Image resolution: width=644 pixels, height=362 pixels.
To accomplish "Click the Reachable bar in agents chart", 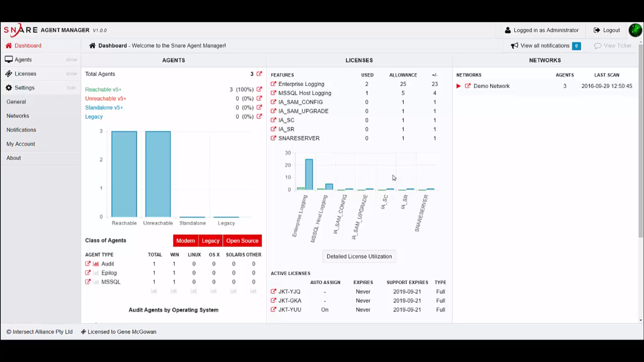I will 124,174.
